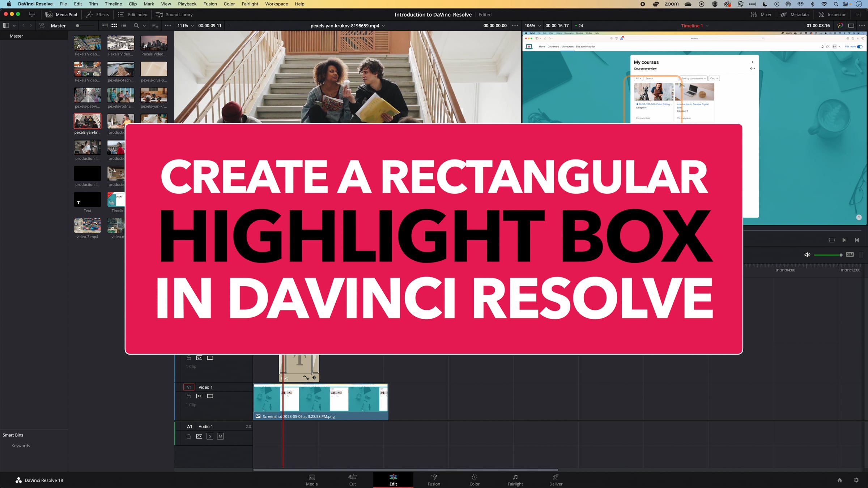Expand the source clip name dropdown

click(383, 26)
